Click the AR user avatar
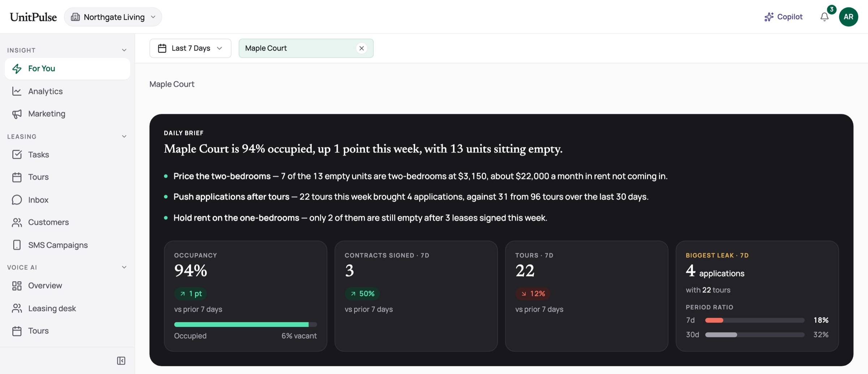868x374 pixels. point(848,17)
